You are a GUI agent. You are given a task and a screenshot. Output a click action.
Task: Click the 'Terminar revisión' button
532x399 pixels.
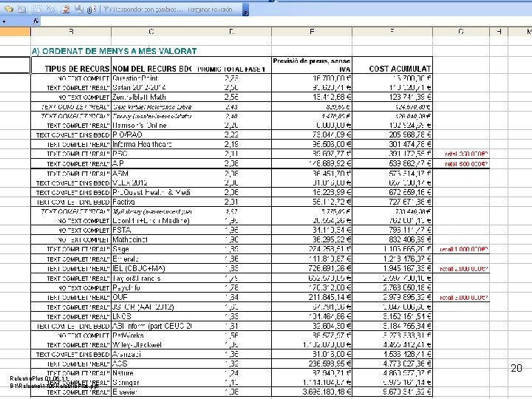click(210, 10)
